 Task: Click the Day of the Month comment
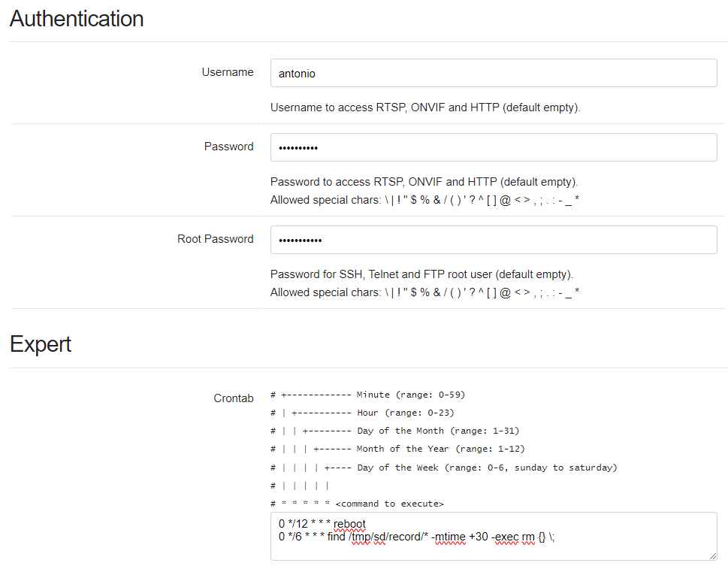click(394, 431)
